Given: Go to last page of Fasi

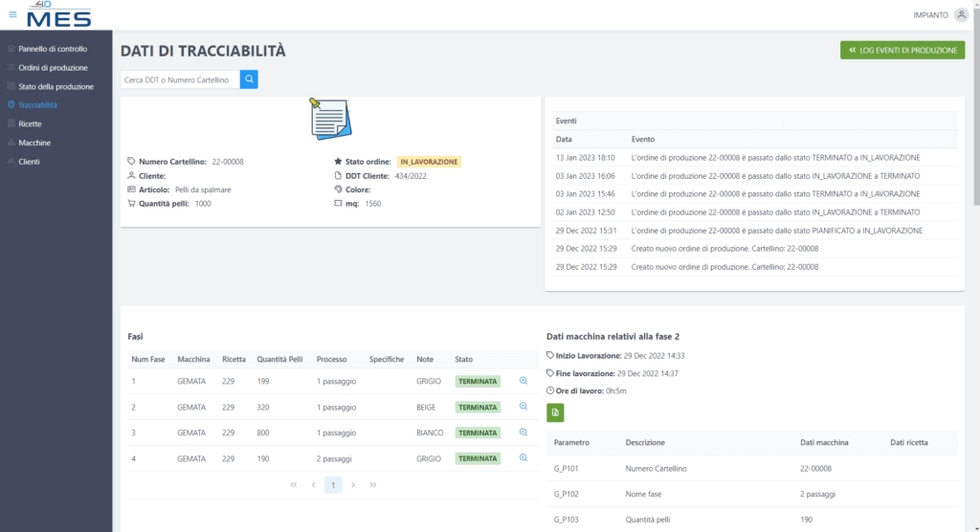Looking at the screenshot, I should tap(373, 485).
